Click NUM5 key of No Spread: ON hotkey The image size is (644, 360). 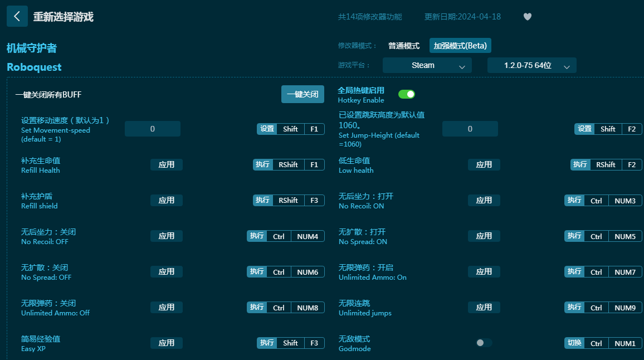[625, 236]
